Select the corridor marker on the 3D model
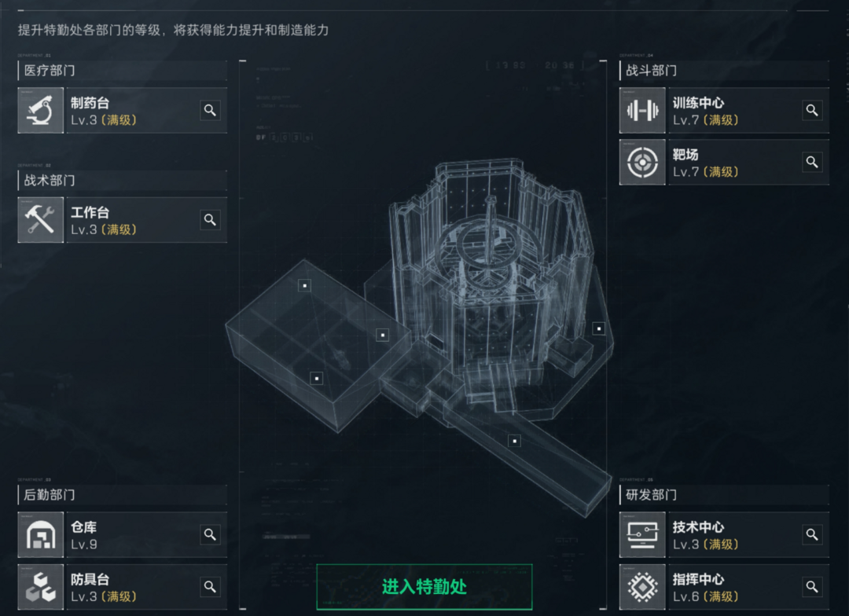The image size is (849, 616). [514, 441]
